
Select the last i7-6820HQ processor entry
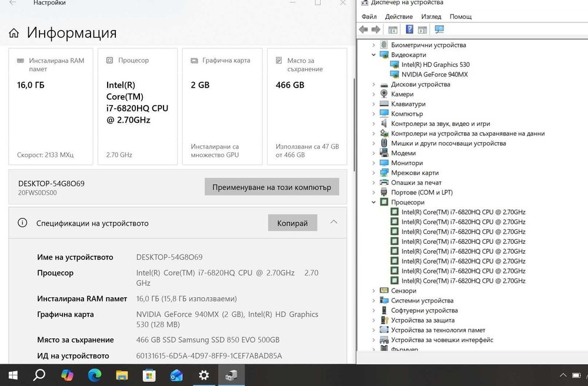463,281
